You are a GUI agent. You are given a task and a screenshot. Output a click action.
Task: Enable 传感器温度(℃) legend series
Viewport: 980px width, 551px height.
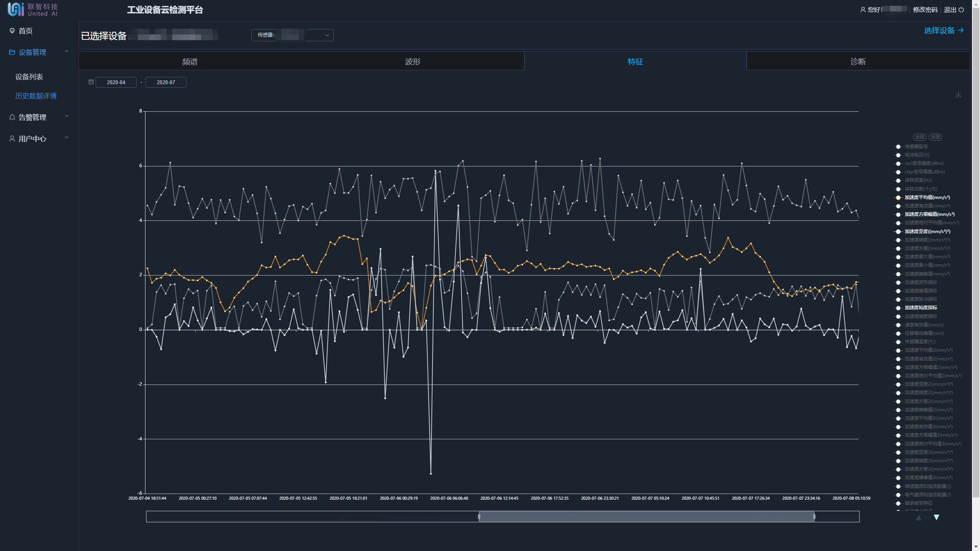coord(920,342)
